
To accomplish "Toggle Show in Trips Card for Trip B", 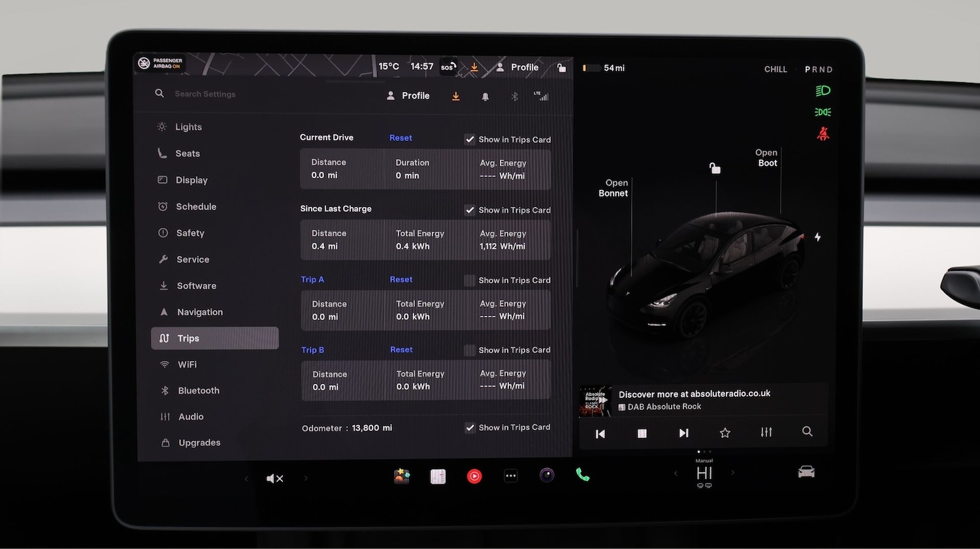I will pyautogui.click(x=470, y=350).
